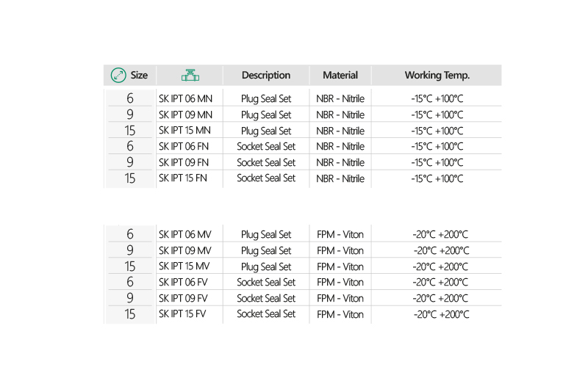
Task: Click the SK IPT 09 MV entry
Action: 184,250
